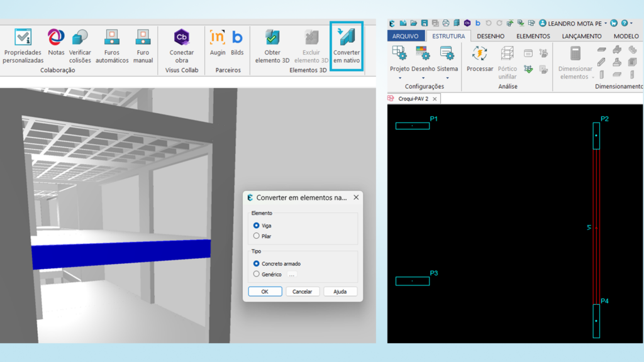Expand the Projeto settings dropdown
The height and width of the screenshot is (362, 644).
399,78
